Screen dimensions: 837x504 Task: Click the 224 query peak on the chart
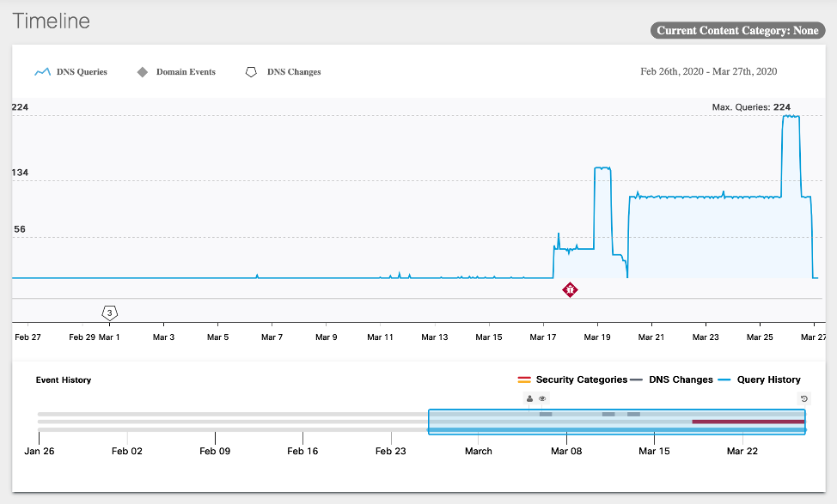point(791,116)
